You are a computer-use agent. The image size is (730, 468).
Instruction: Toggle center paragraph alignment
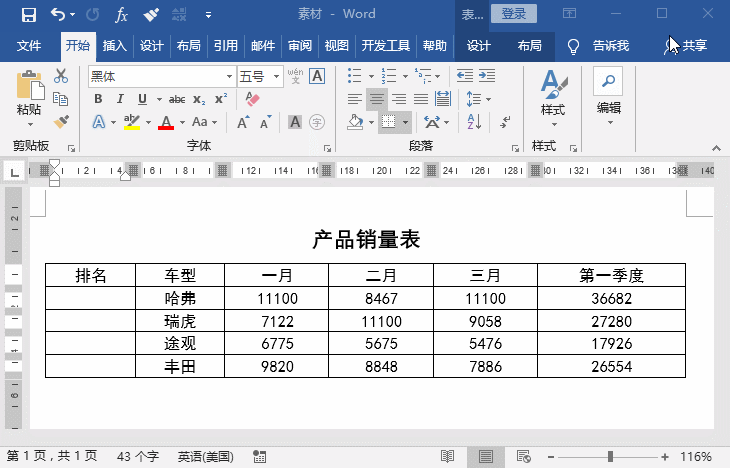point(377,99)
